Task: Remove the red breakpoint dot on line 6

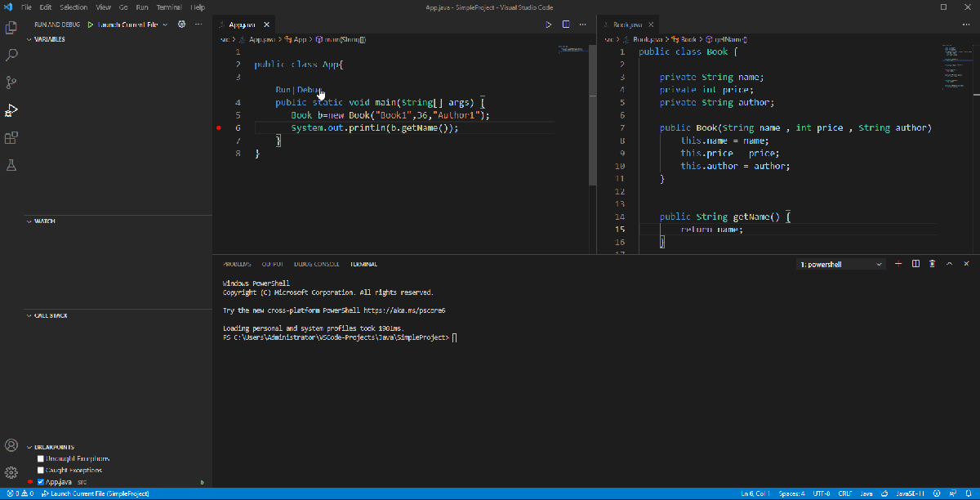Action: click(220, 128)
